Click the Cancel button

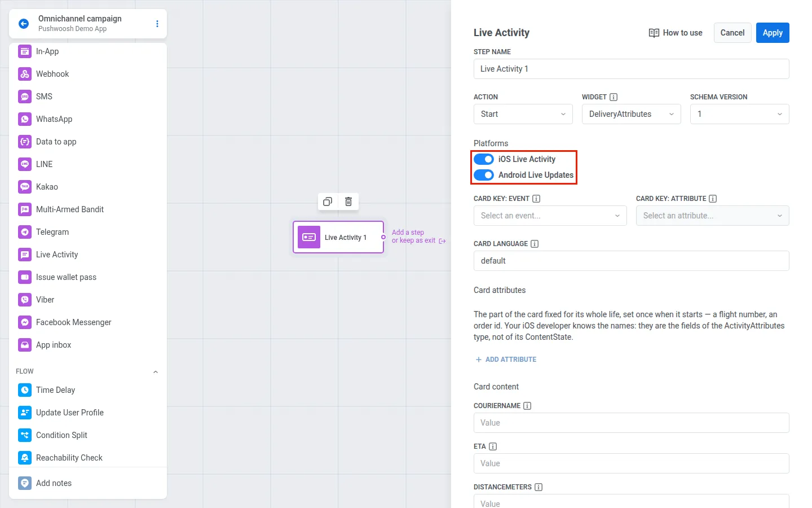click(732, 33)
